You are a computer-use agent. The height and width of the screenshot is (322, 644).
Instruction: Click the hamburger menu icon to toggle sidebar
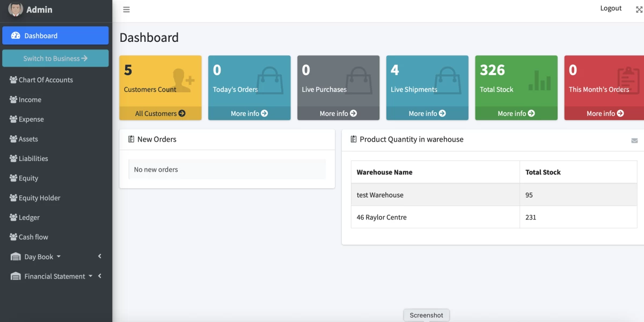(126, 10)
